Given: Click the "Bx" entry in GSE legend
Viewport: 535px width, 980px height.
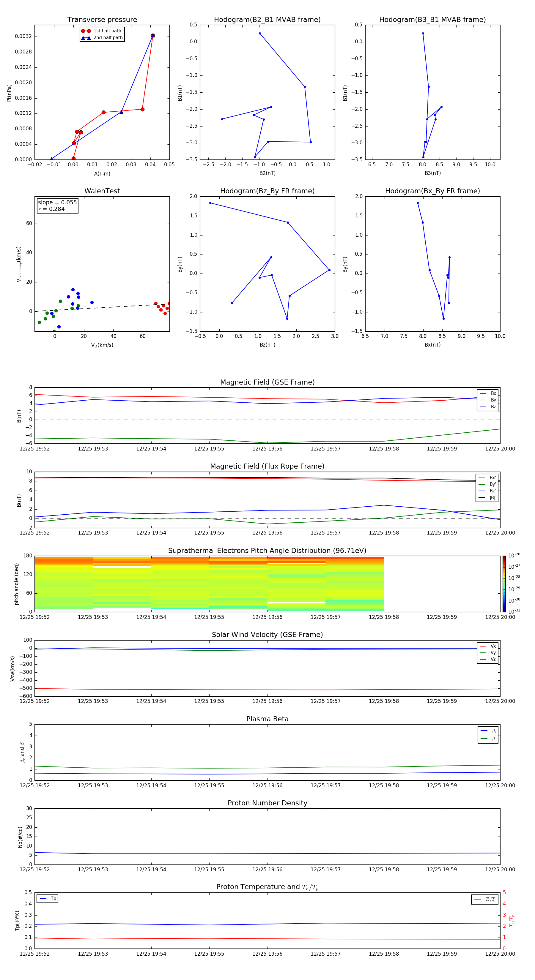Looking at the screenshot, I should point(488,393).
